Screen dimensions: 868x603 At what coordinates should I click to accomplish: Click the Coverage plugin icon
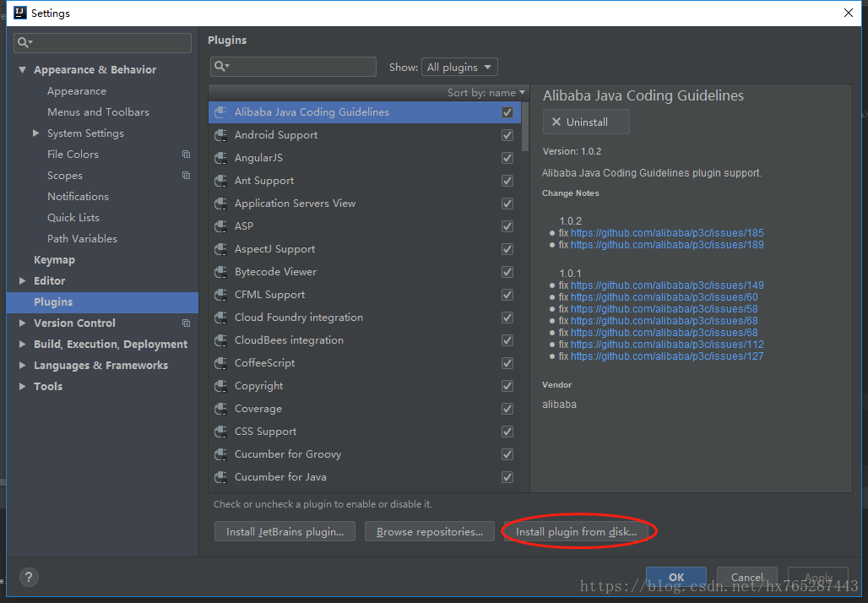tap(220, 409)
